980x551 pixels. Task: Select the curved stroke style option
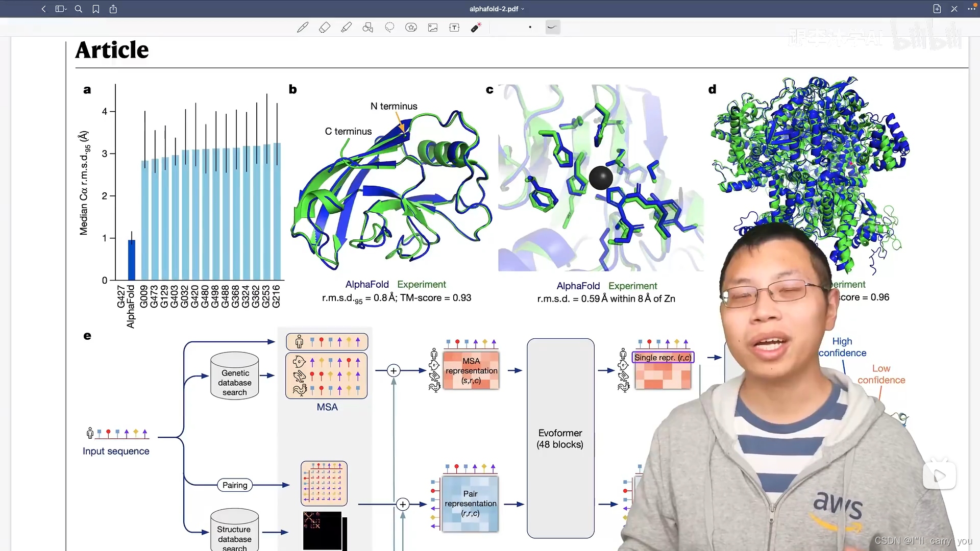pyautogui.click(x=552, y=27)
